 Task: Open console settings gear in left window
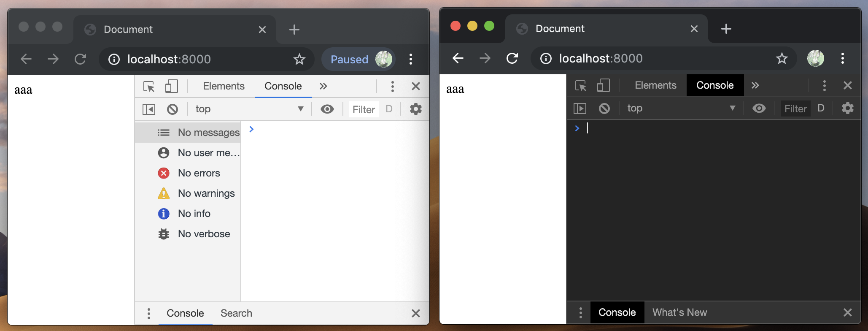pos(415,109)
